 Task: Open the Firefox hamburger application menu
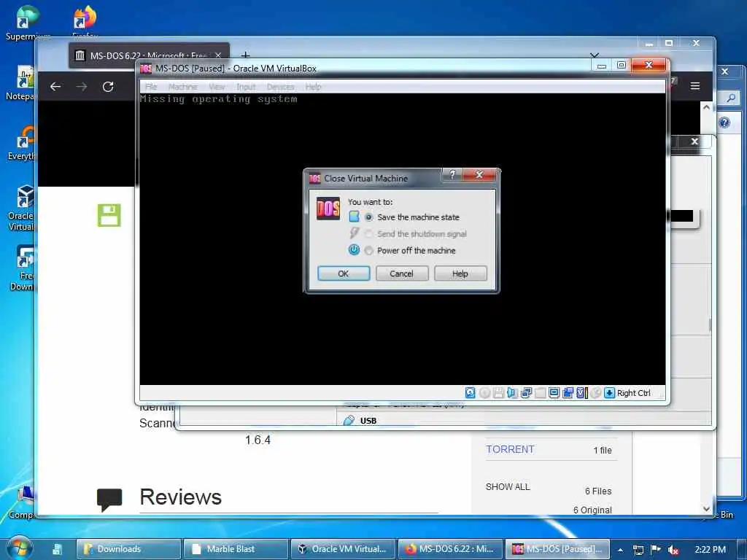point(695,86)
